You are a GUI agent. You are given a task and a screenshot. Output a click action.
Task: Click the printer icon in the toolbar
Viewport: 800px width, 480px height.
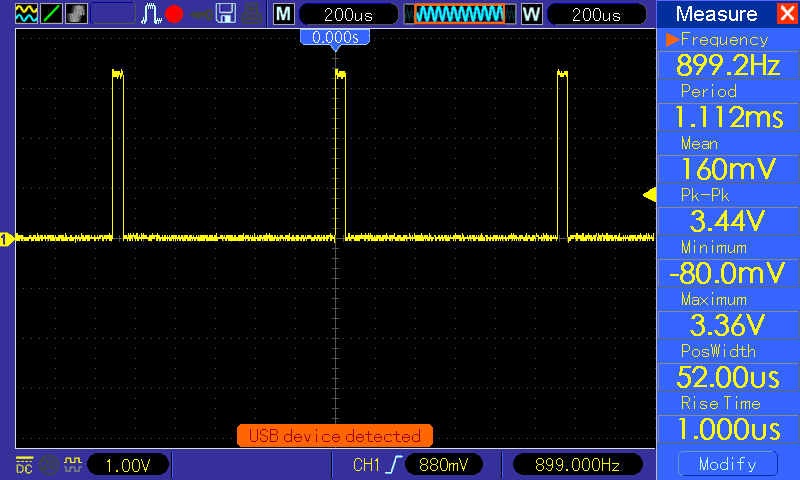point(252,14)
